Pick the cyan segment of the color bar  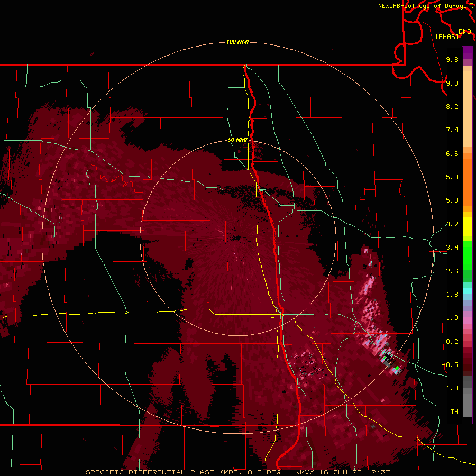[467, 291]
